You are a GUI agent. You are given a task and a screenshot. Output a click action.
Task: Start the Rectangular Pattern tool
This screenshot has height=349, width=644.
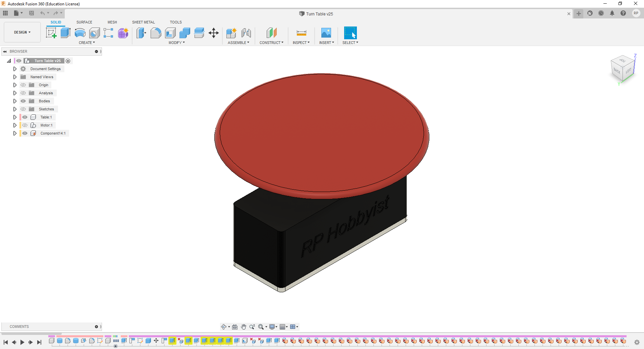tap(108, 33)
